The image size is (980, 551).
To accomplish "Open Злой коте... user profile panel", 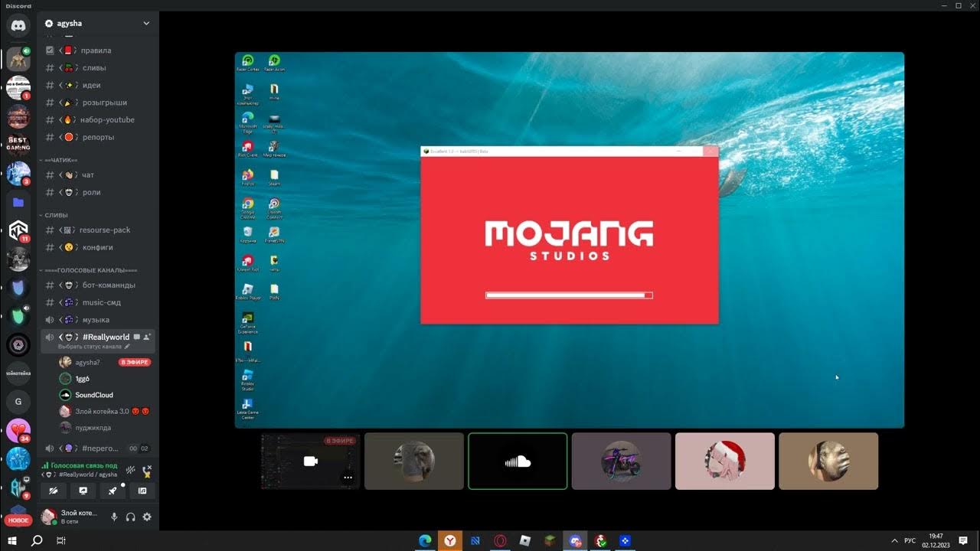I will [x=70, y=517].
